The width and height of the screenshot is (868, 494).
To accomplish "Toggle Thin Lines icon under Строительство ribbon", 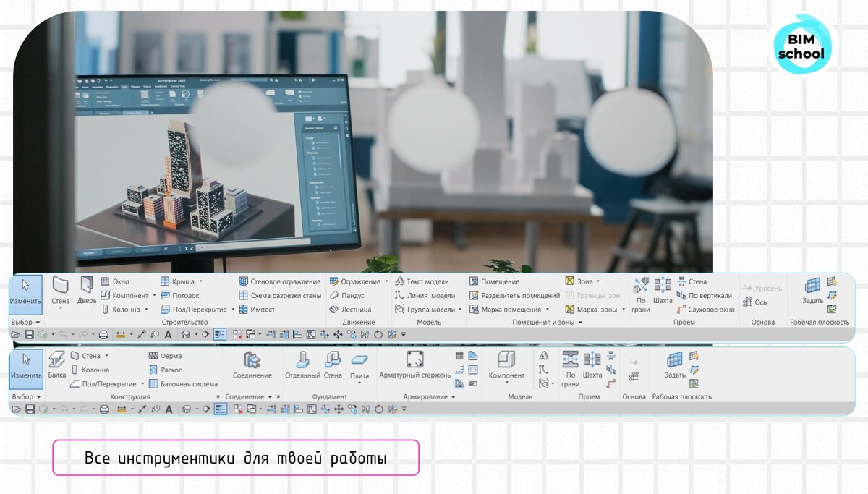I will point(221,334).
